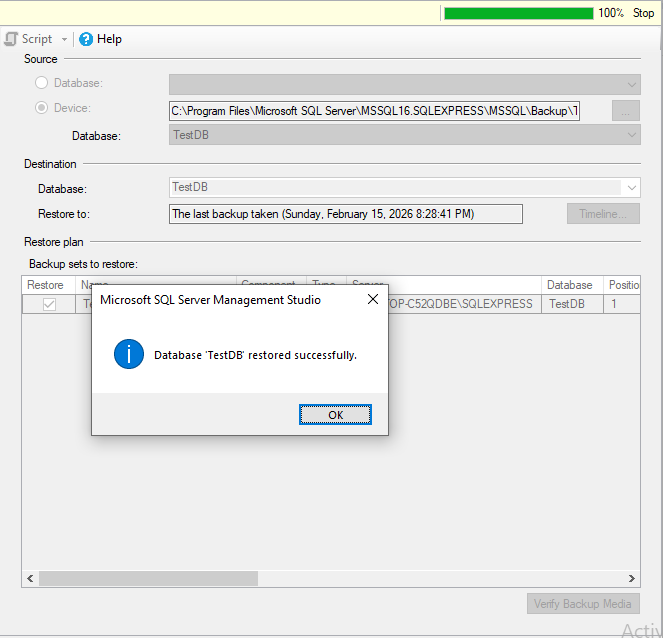The width and height of the screenshot is (663, 638).
Task: Click Verify Backup Media button
Action: tap(583, 604)
